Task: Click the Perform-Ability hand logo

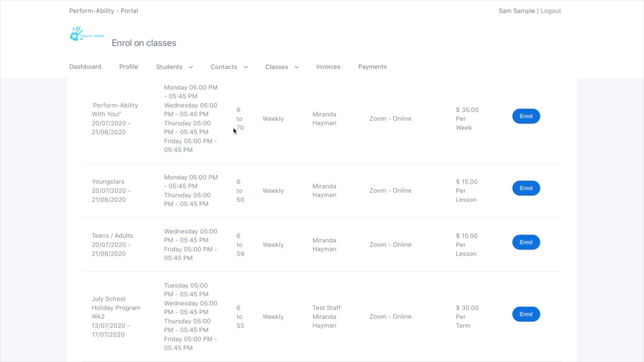Action: (87, 34)
